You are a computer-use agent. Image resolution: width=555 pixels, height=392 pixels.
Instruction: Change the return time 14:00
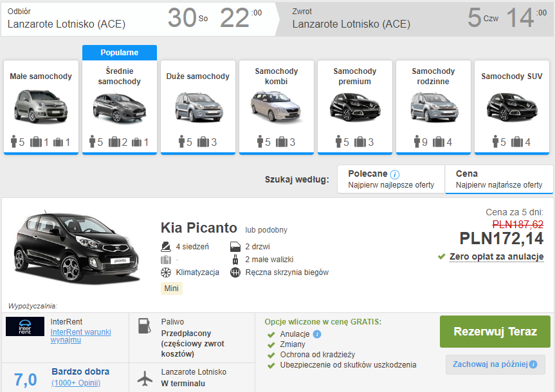click(526, 18)
